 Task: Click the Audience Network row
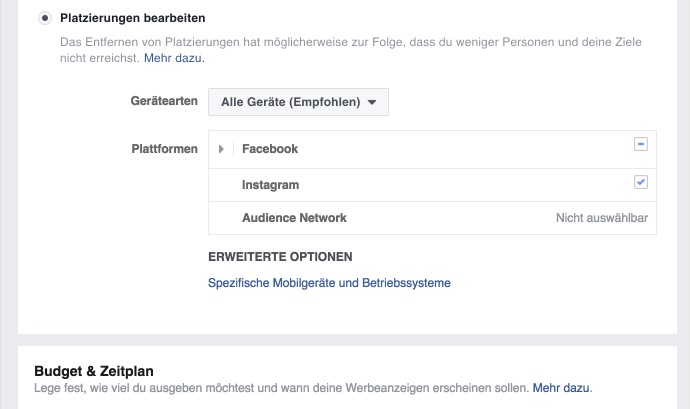[x=432, y=218]
